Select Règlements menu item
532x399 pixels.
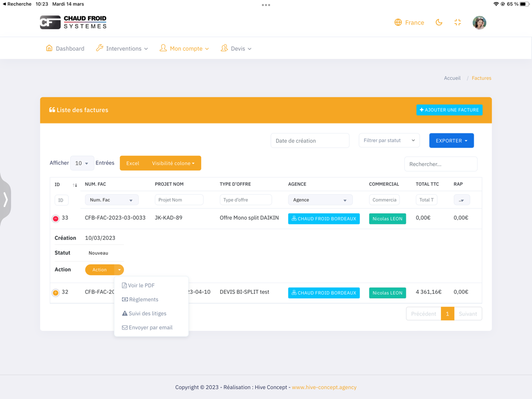[151, 300]
